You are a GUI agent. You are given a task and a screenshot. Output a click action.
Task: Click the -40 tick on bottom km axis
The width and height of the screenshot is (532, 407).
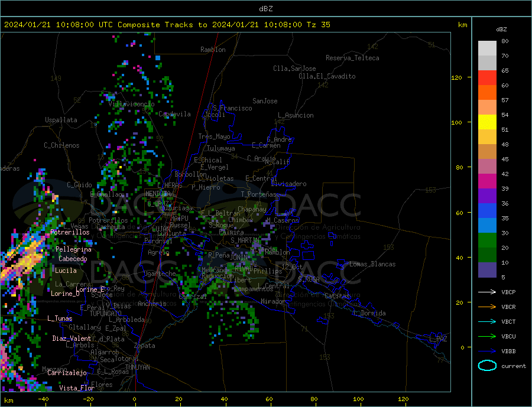(x=43, y=399)
